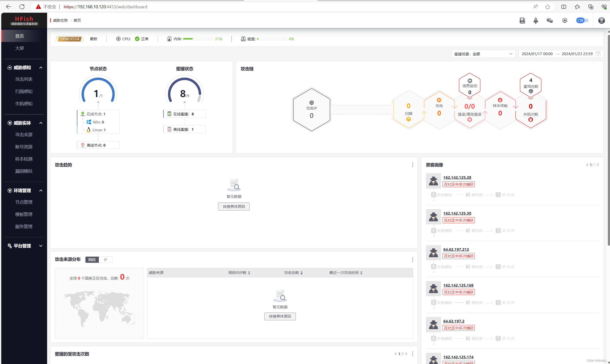Click browser favorites star icon
The image size is (610, 364).
(548, 7)
